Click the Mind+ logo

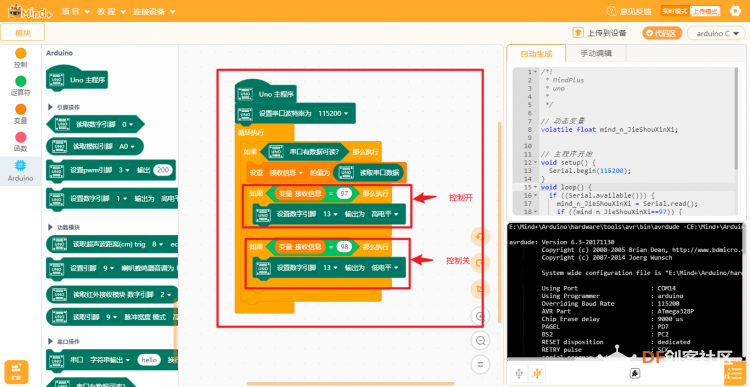coord(31,11)
